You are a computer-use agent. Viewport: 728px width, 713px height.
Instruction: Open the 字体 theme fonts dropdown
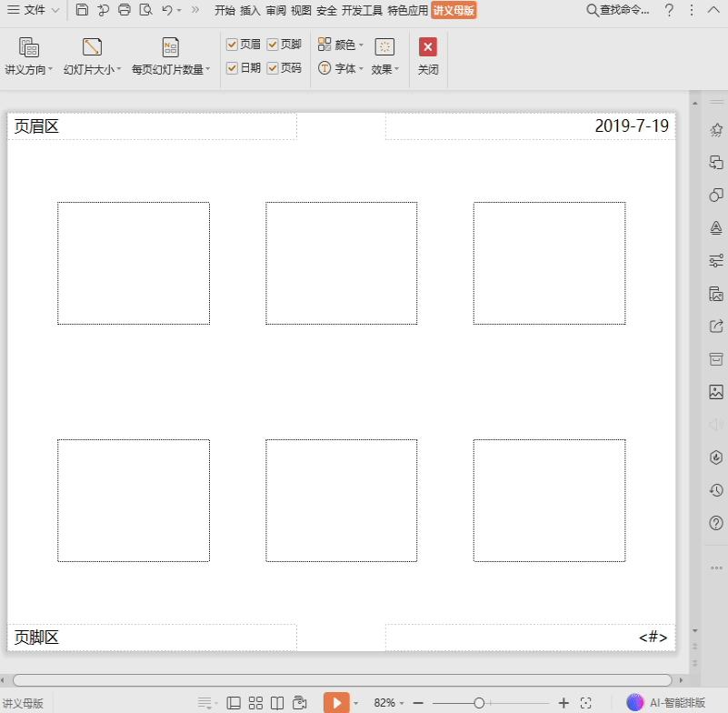(x=341, y=69)
